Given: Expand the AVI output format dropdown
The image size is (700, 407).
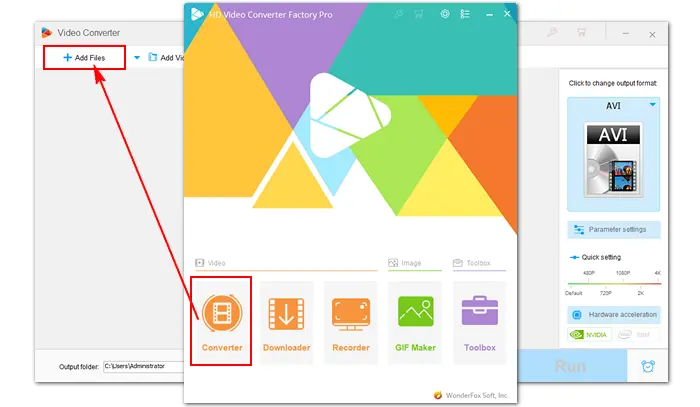Looking at the screenshot, I should (x=652, y=105).
